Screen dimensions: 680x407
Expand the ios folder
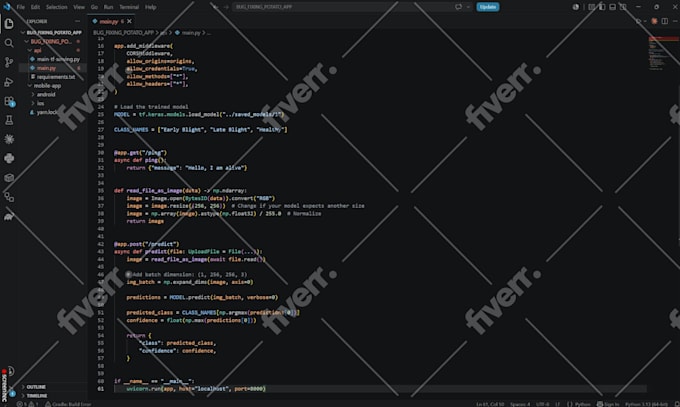click(52, 103)
